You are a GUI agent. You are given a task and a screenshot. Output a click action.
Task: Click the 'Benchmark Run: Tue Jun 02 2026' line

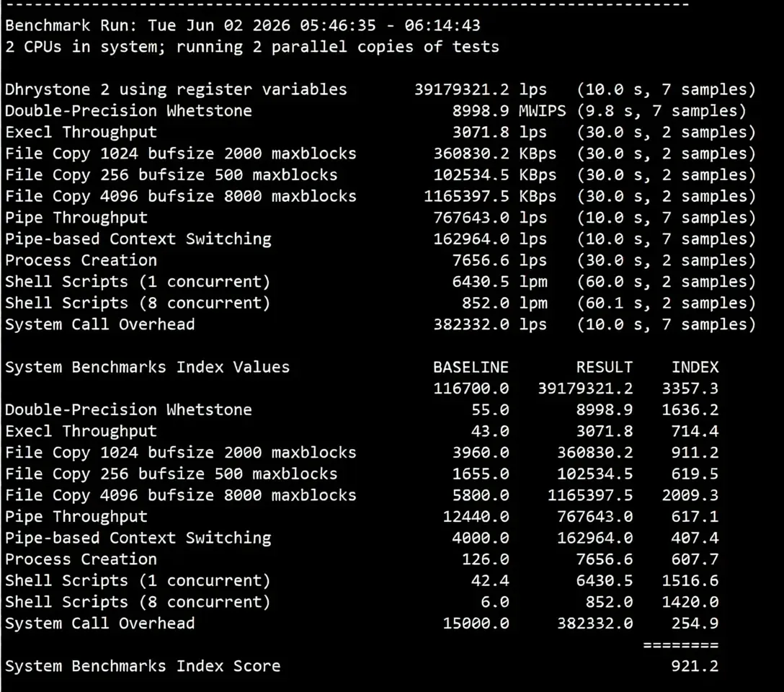(x=243, y=25)
